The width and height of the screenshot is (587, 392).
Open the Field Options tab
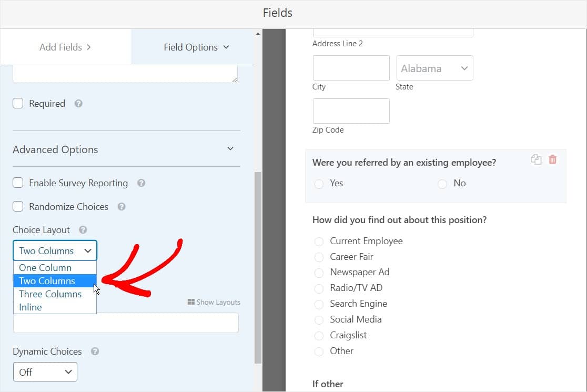point(196,47)
